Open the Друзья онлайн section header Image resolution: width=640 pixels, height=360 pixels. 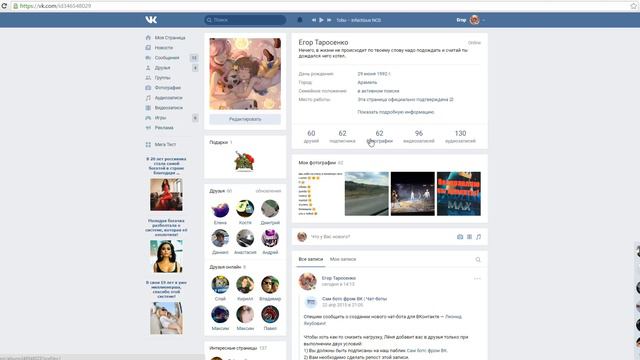(227, 267)
